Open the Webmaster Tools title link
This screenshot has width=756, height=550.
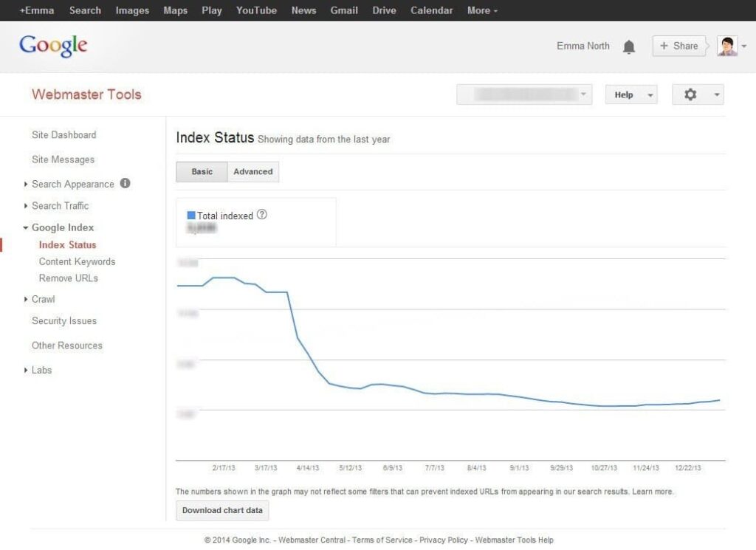(x=87, y=94)
